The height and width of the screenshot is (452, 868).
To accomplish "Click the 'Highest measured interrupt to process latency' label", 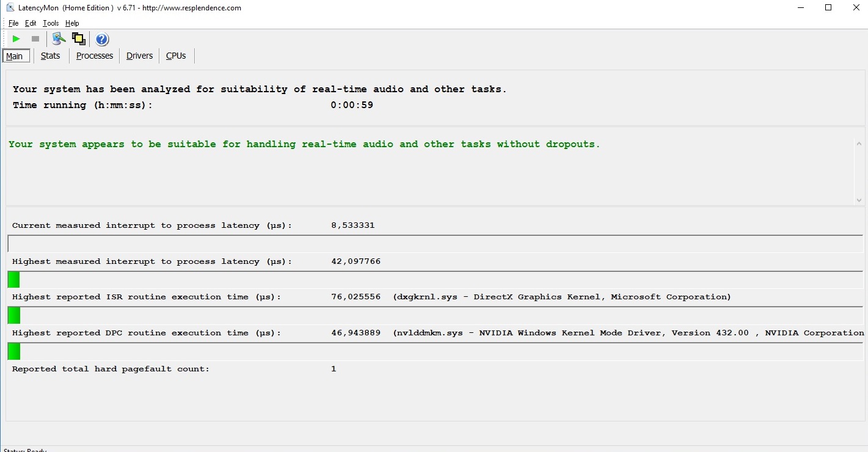I will (152, 261).
